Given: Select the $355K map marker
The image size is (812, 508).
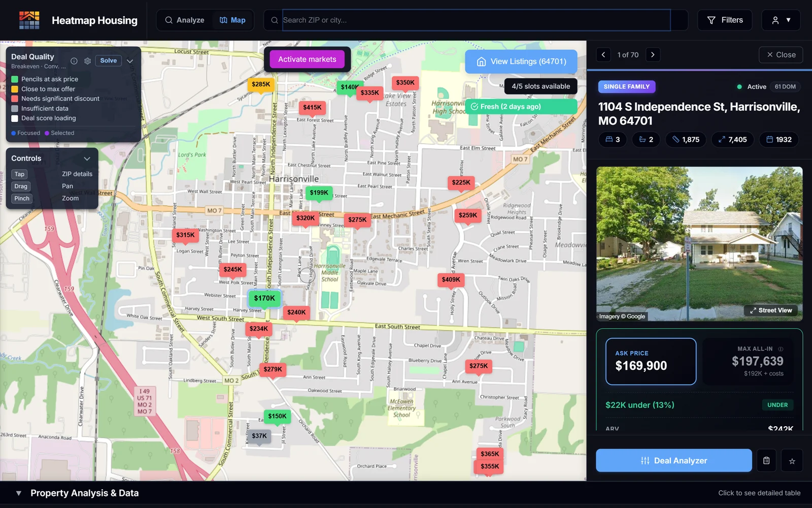Looking at the screenshot, I should pyautogui.click(x=490, y=467).
